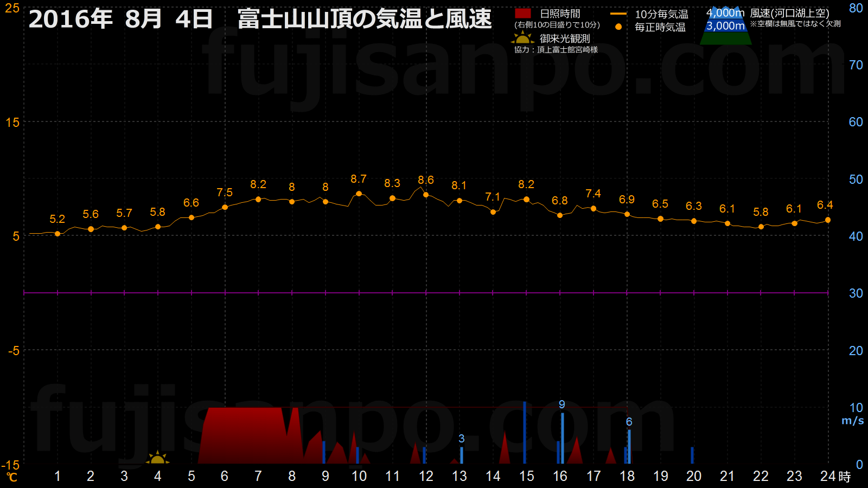Click the orange dot legend marker for 毎正時気温
Screen dimensions: 868x488
click(618, 27)
